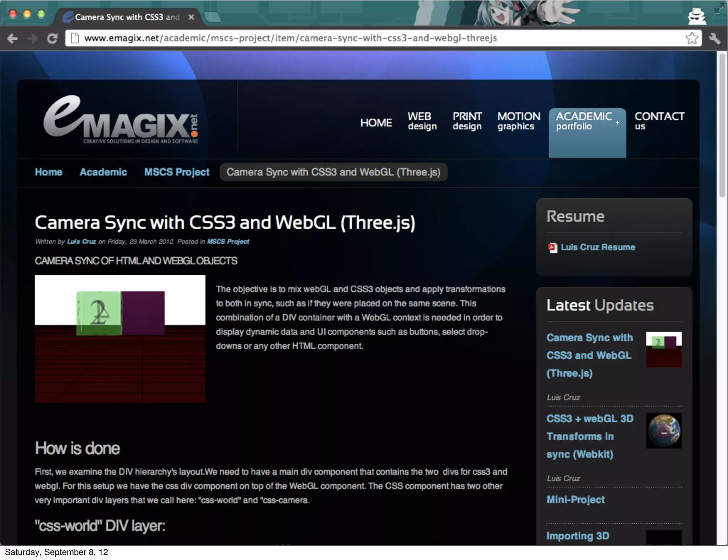Open the Luis Cruz author link
Image resolution: width=728 pixels, height=560 pixels.
(x=81, y=242)
